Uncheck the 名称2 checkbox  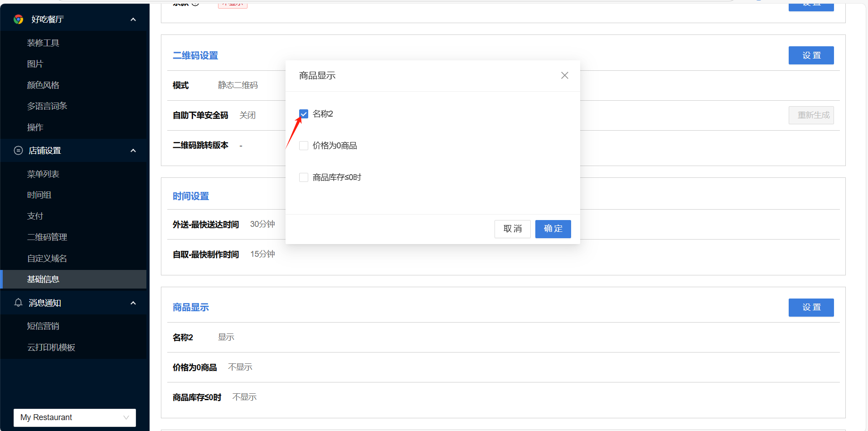[x=304, y=114]
